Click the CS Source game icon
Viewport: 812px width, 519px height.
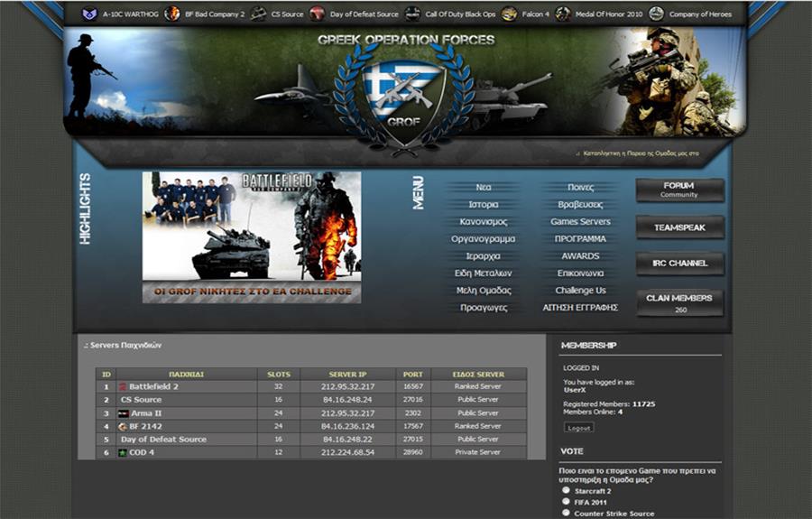(258, 14)
